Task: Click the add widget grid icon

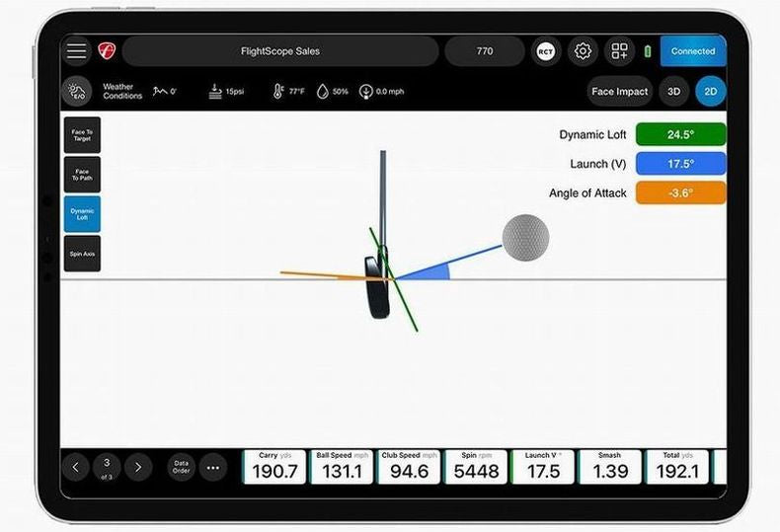Action: point(619,51)
